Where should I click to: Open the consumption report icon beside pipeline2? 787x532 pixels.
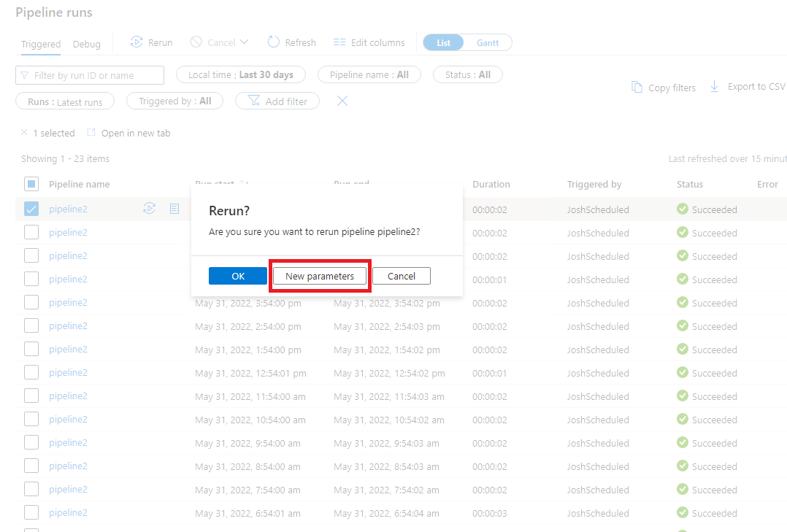coord(174,208)
